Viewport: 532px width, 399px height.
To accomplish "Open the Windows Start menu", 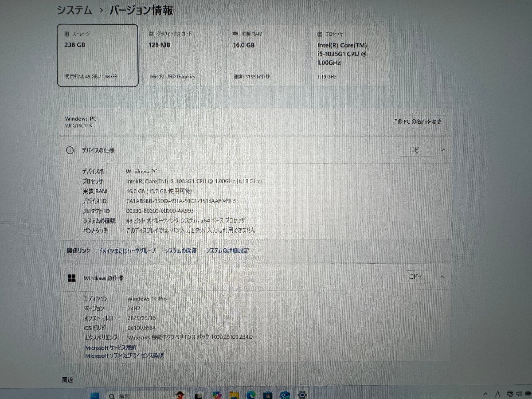I will point(95,395).
